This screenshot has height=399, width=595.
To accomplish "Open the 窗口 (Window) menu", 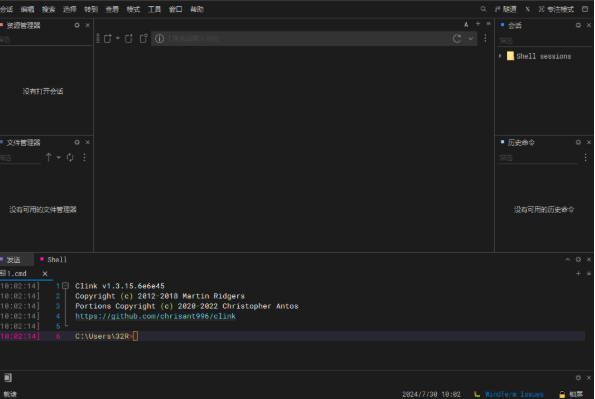I will tap(176, 9).
